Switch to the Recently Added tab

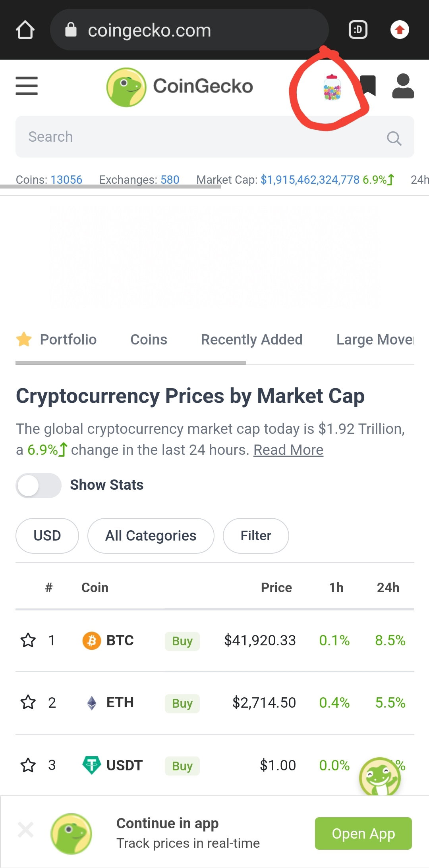click(x=252, y=340)
